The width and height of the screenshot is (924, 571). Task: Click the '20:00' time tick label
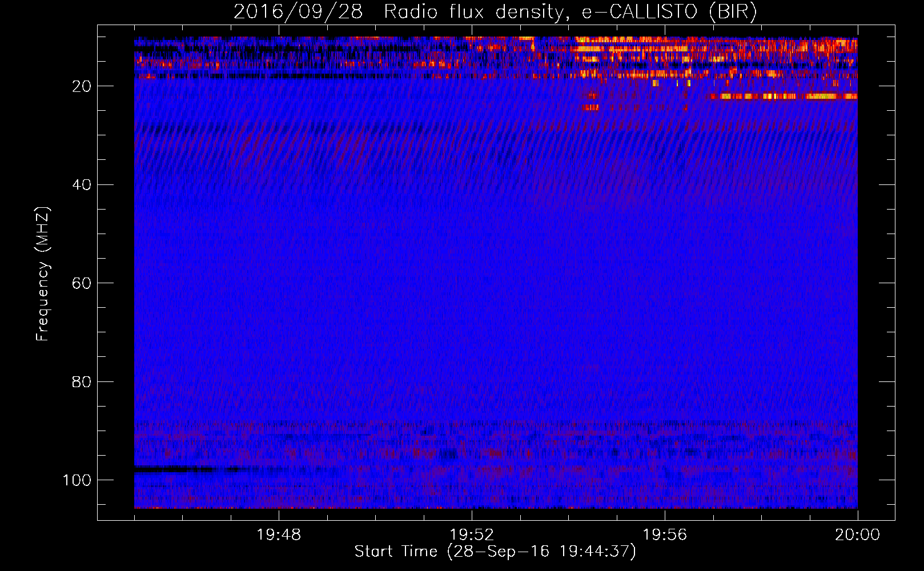pos(858,535)
